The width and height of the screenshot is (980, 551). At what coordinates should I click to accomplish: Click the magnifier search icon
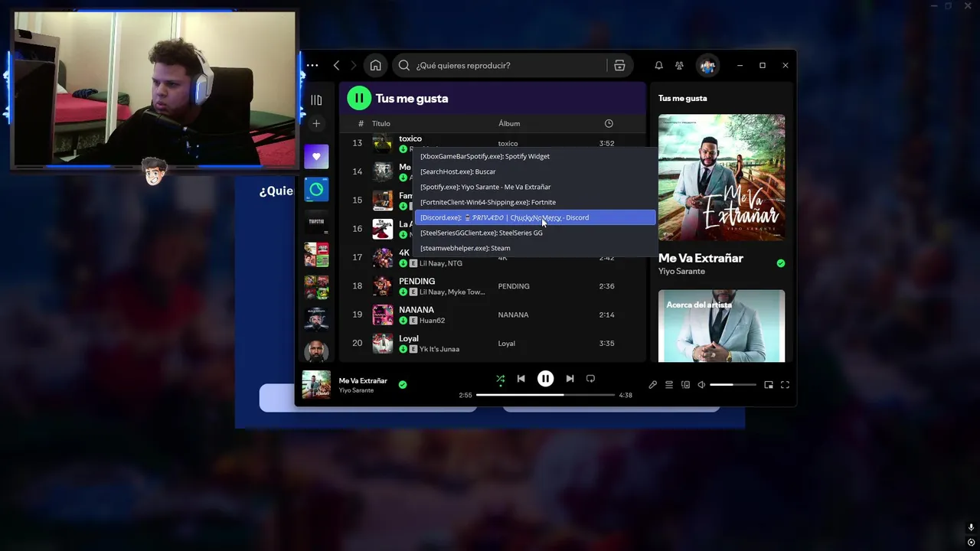pyautogui.click(x=405, y=65)
